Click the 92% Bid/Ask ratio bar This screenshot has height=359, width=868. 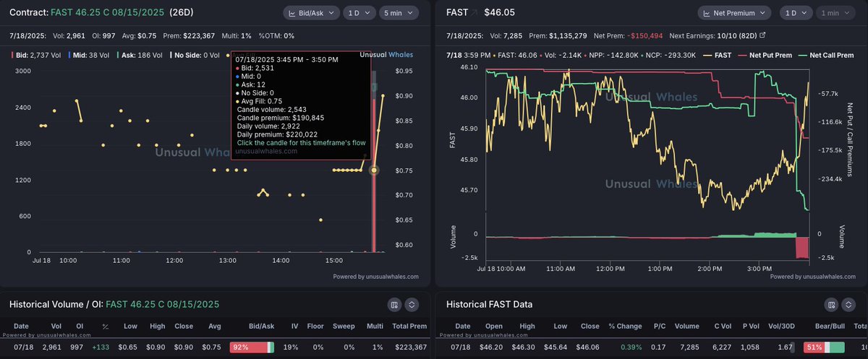252,347
